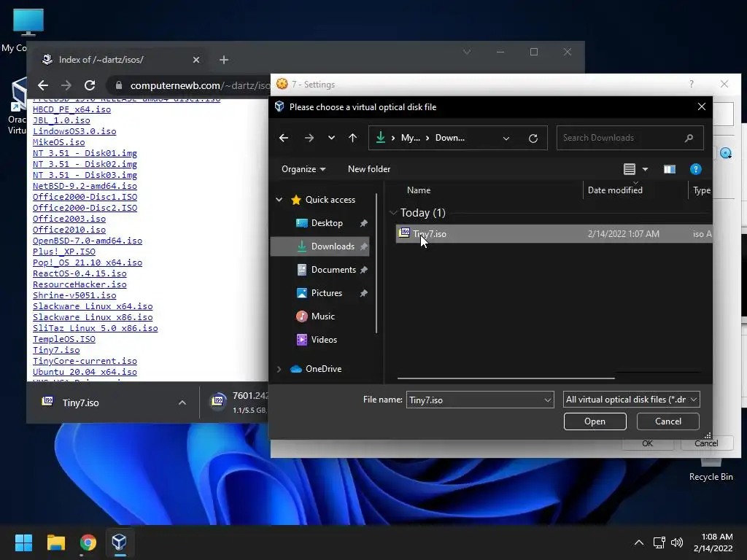Open the volume tray icon
This screenshot has width=747, height=560.
[x=676, y=542]
